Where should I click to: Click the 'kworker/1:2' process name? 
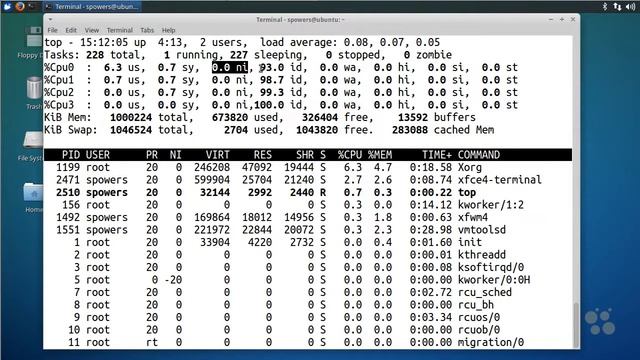491,205
